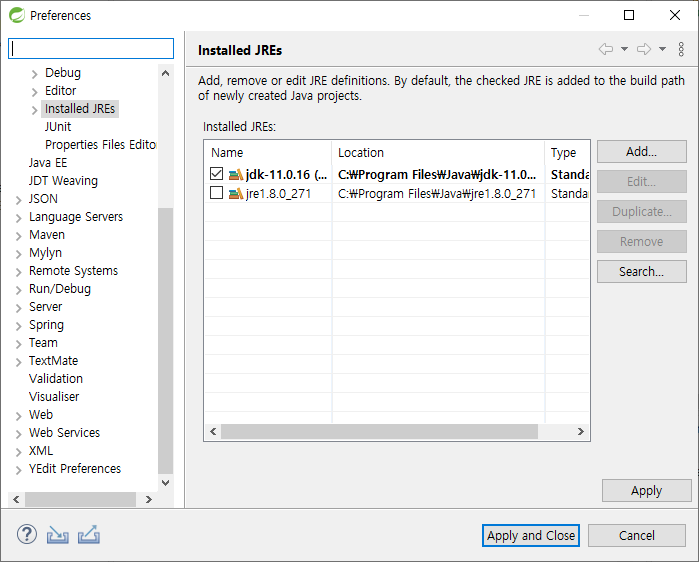Select the jdk-11.0.16 location cell
The width and height of the screenshot is (699, 562).
(437, 175)
